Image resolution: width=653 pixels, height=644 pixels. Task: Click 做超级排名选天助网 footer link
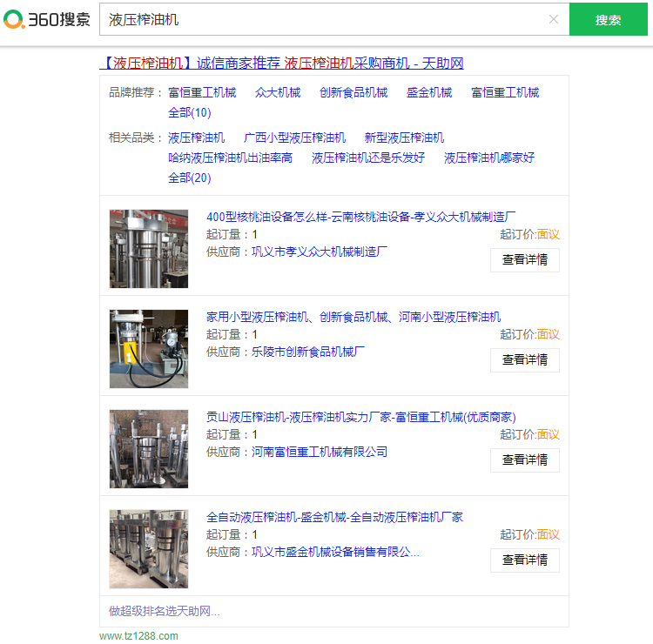164,611
